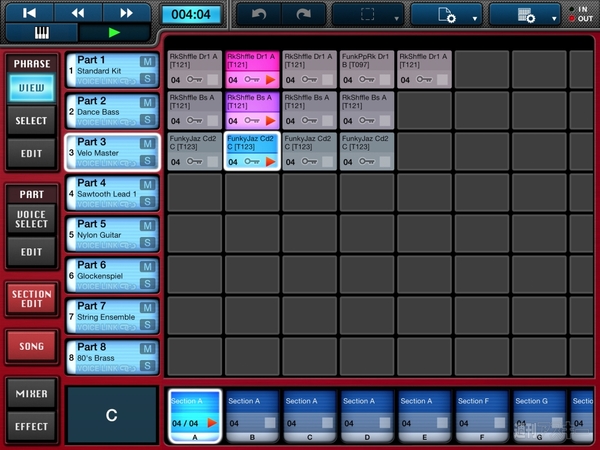600x450 pixels.
Task: Mute Part 4 Sawtooth Lead 1
Action: (147, 185)
